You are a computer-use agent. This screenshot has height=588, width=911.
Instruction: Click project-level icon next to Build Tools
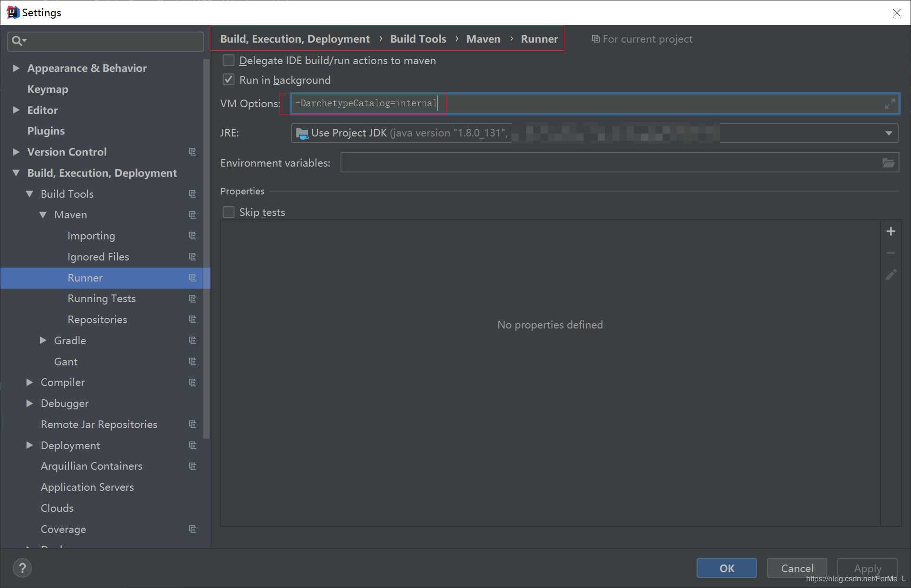click(193, 194)
